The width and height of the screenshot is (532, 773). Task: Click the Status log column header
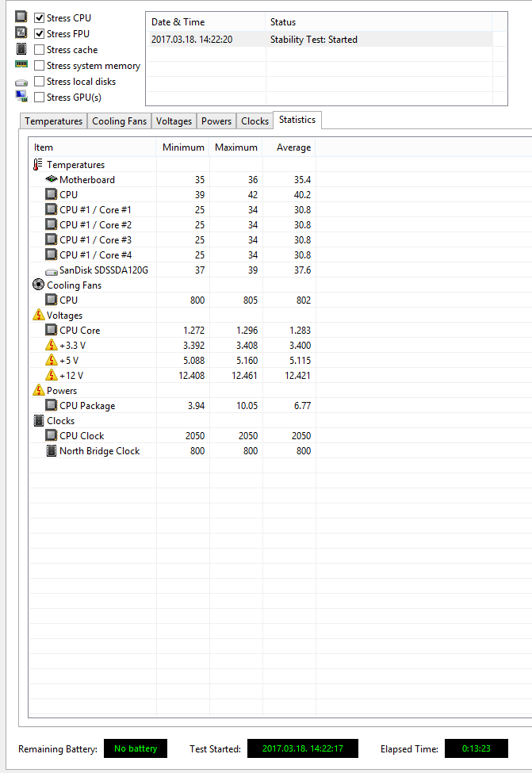pyautogui.click(x=379, y=22)
